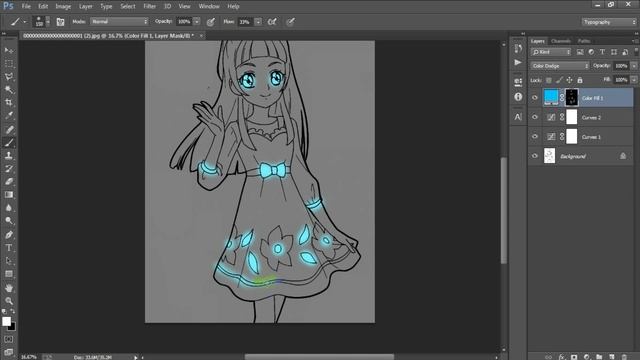Image resolution: width=640 pixels, height=360 pixels.
Task: Toggle lock image pixels brush icon
Action: tap(559, 80)
